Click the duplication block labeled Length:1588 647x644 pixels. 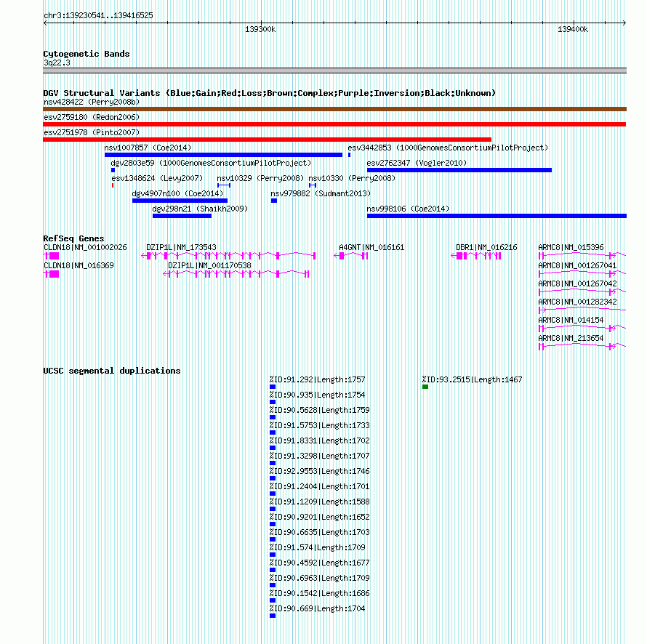tap(273, 509)
